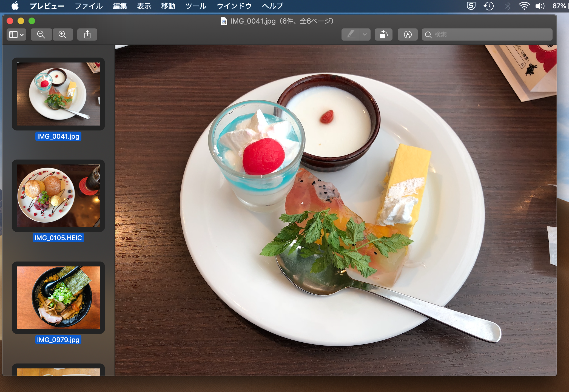Viewport: 569px width, 392px height.
Task: Open the share menu button
Action: tap(87, 35)
